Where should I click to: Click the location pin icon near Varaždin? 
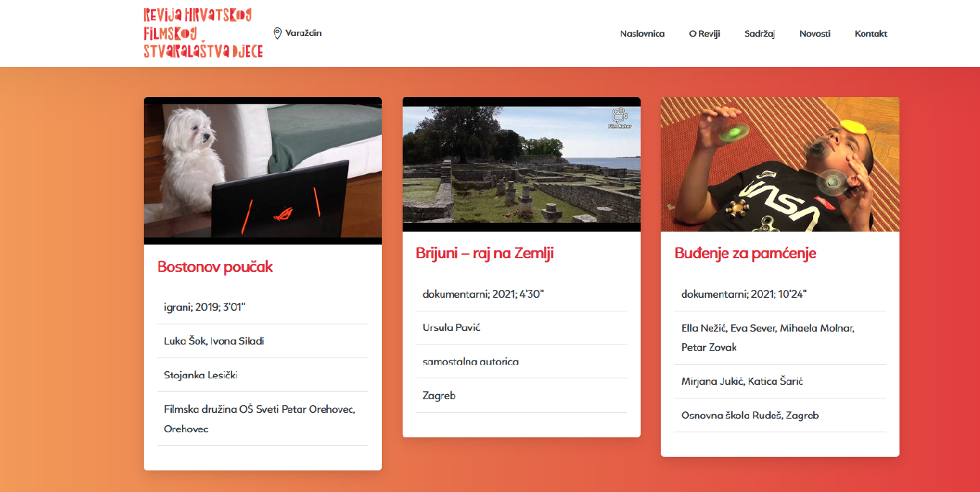tap(278, 33)
